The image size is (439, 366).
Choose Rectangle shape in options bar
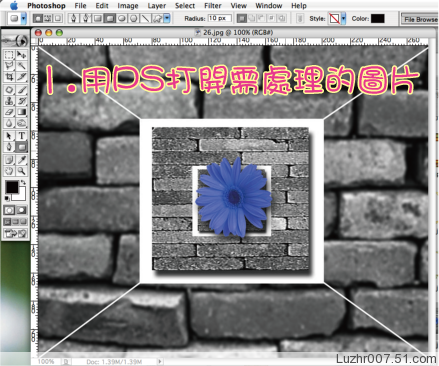coord(98,18)
